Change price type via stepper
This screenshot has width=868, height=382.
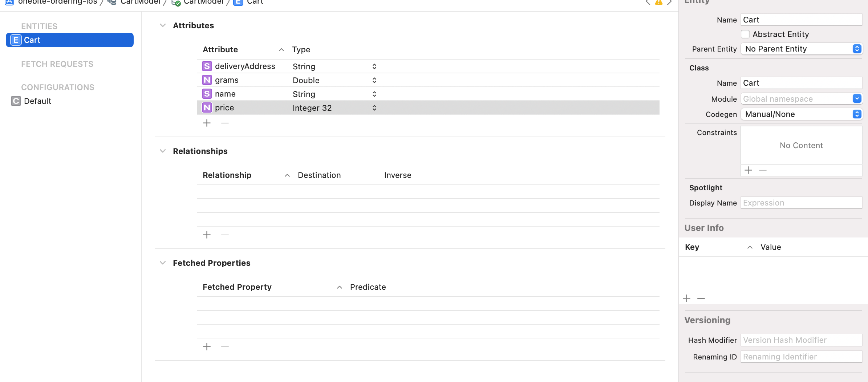pyautogui.click(x=374, y=108)
